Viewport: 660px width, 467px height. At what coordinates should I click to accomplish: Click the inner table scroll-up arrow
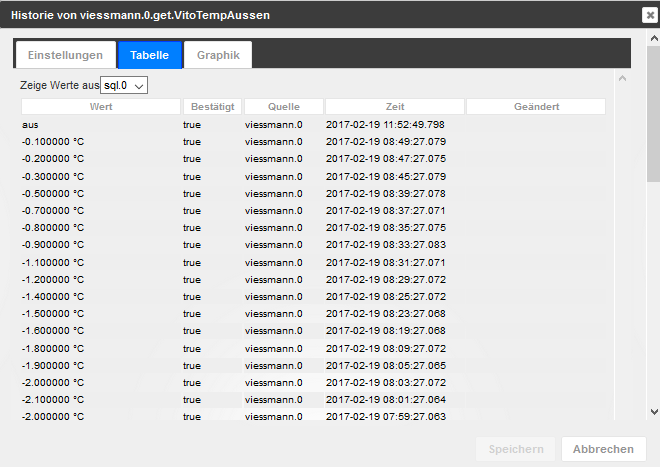(x=623, y=78)
